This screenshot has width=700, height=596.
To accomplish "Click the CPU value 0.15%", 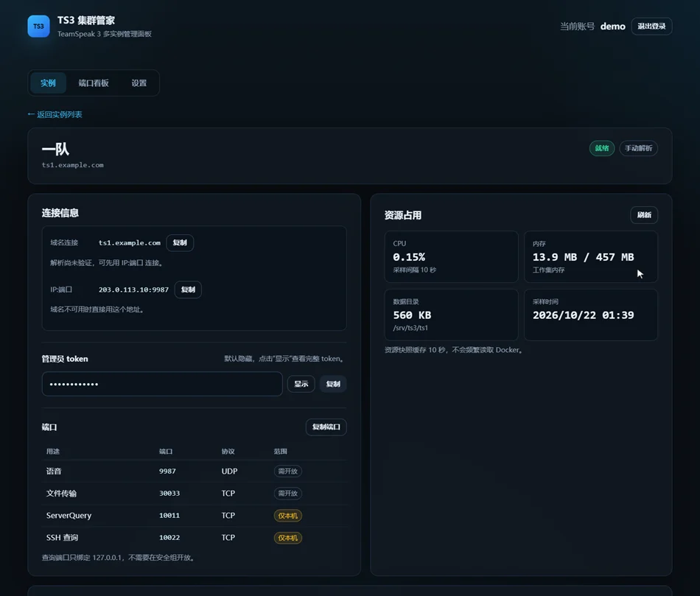I will point(409,257).
